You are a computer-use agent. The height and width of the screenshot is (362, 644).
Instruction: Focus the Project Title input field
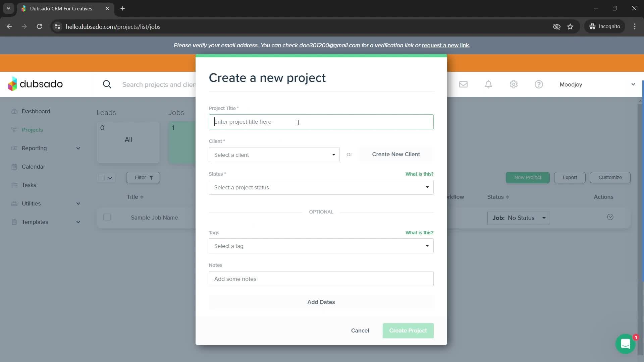321,122
